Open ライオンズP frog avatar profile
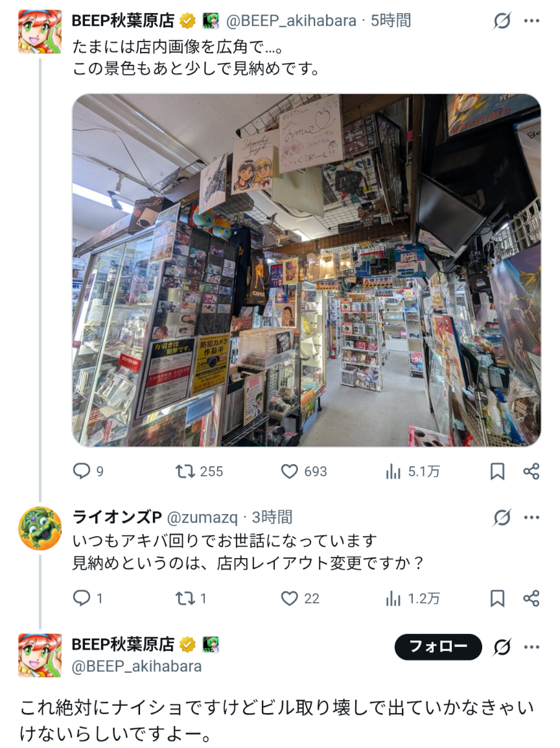 pos(40,528)
